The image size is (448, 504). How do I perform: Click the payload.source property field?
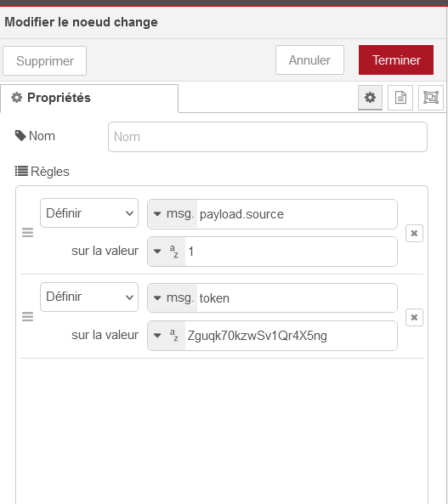[x=297, y=214]
